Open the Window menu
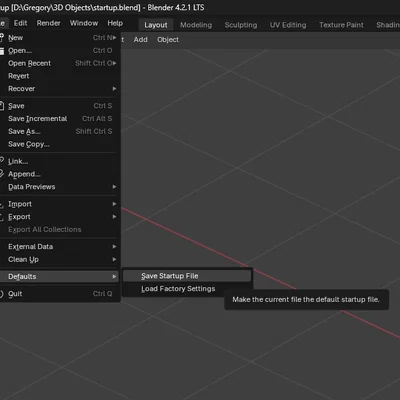The height and width of the screenshot is (400, 400). pyautogui.click(x=84, y=23)
